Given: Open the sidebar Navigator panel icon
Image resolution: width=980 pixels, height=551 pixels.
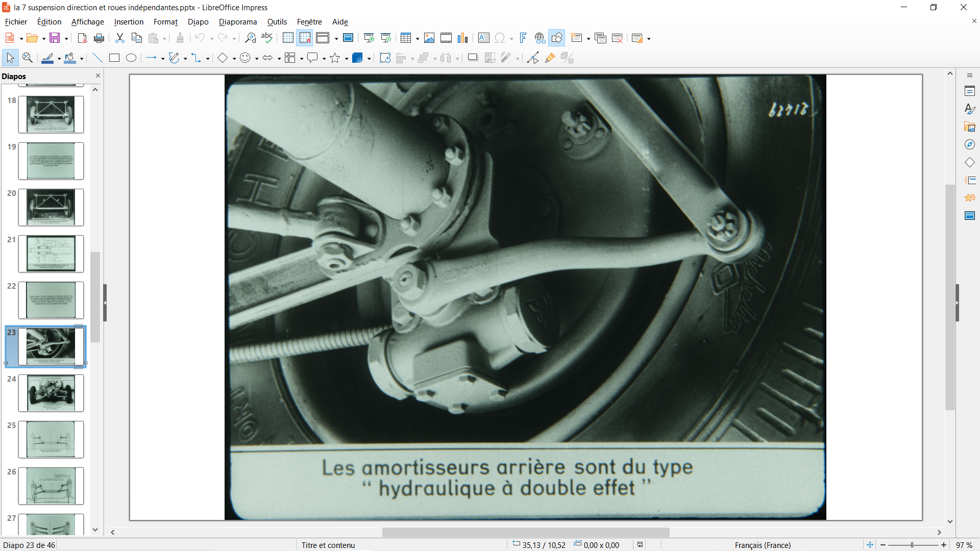Looking at the screenshot, I should 970,145.
